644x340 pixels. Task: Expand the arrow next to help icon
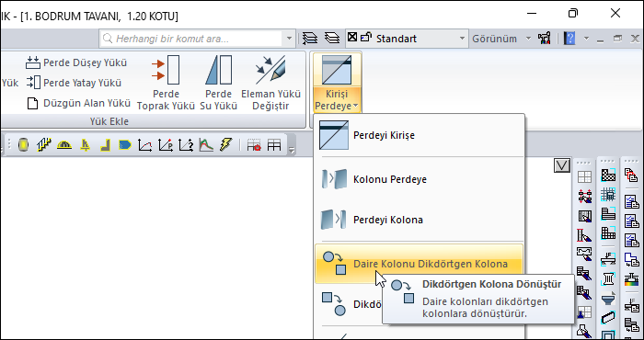(x=586, y=39)
